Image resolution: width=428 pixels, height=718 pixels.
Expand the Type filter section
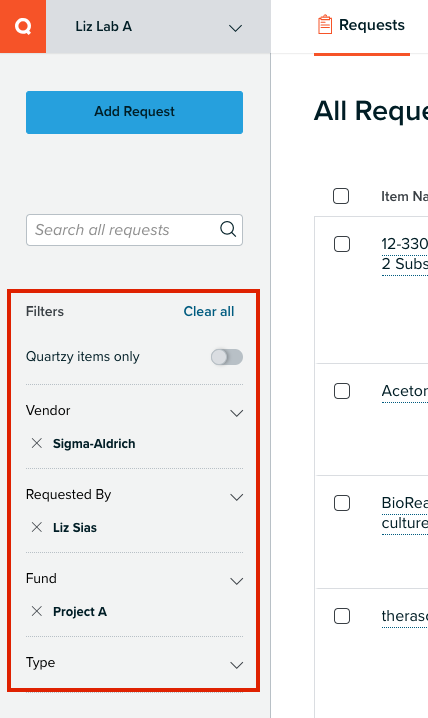(236, 665)
